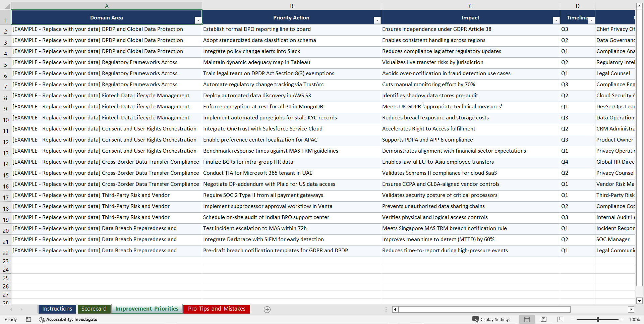
Task: Open the Scorecard sheet
Action: 94,309
